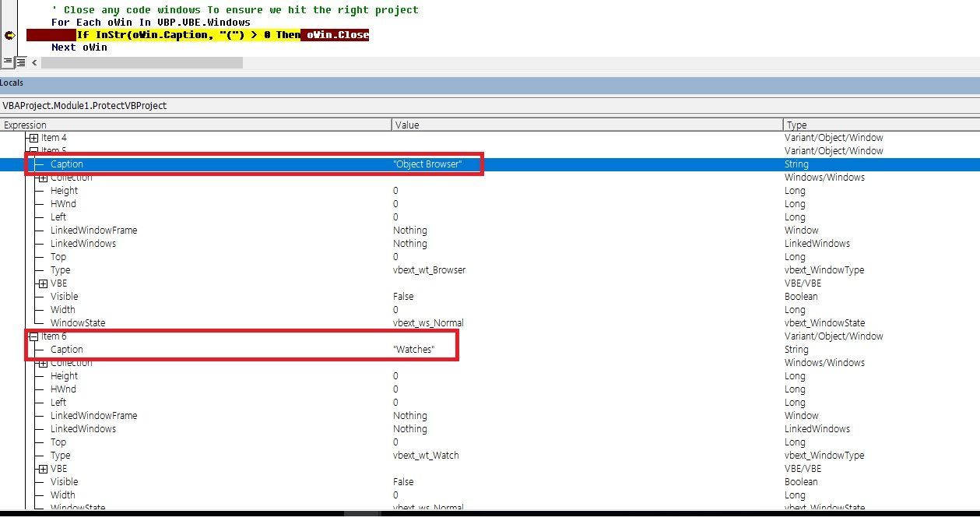
Task: Click the vbext_wt_Browser type value
Action: [430, 270]
